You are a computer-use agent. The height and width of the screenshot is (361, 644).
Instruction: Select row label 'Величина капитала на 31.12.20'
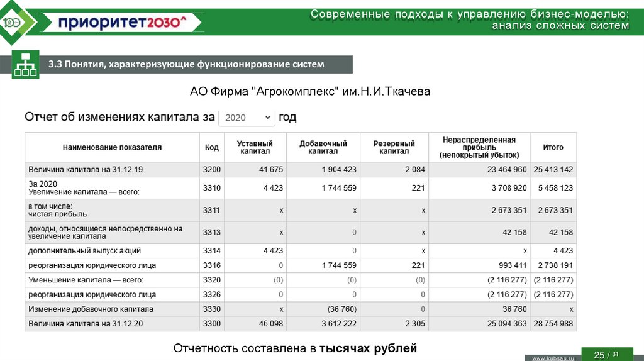coord(86,324)
